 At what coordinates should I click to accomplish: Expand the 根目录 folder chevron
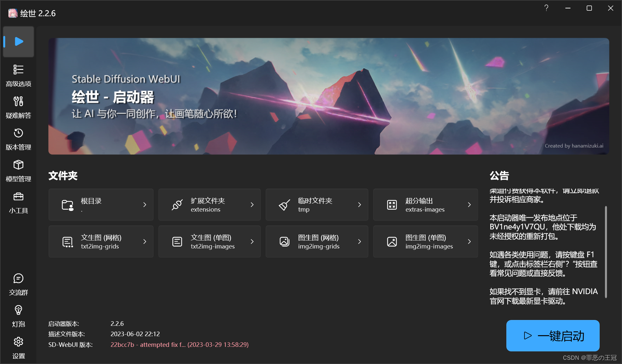click(144, 204)
